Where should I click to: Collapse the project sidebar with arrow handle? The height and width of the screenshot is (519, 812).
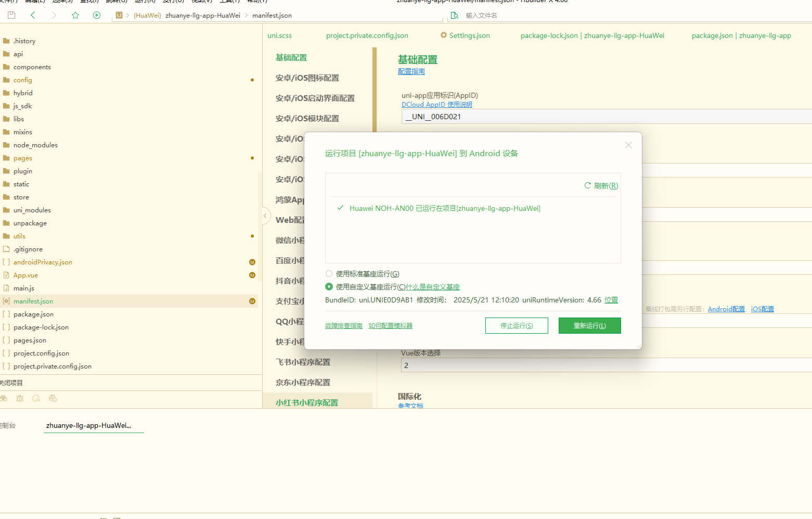(265, 215)
